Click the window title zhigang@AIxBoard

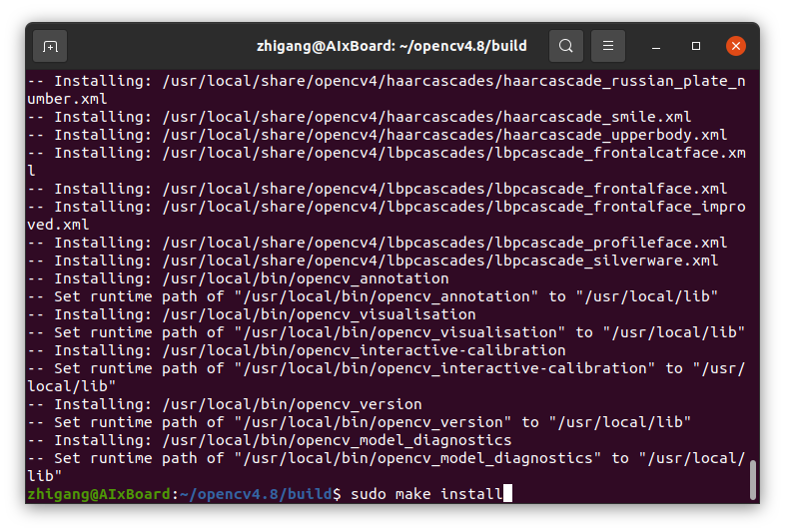(392, 46)
